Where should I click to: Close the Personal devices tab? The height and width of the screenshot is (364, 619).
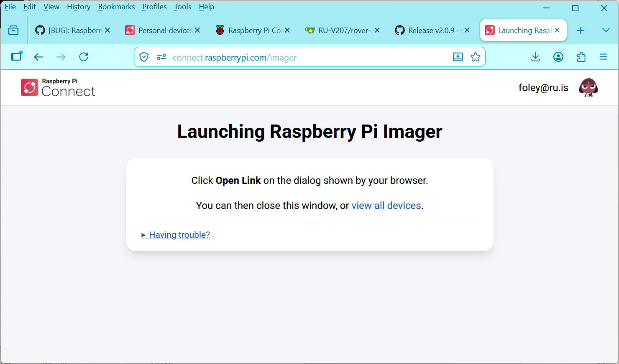[x=197, y=30]
